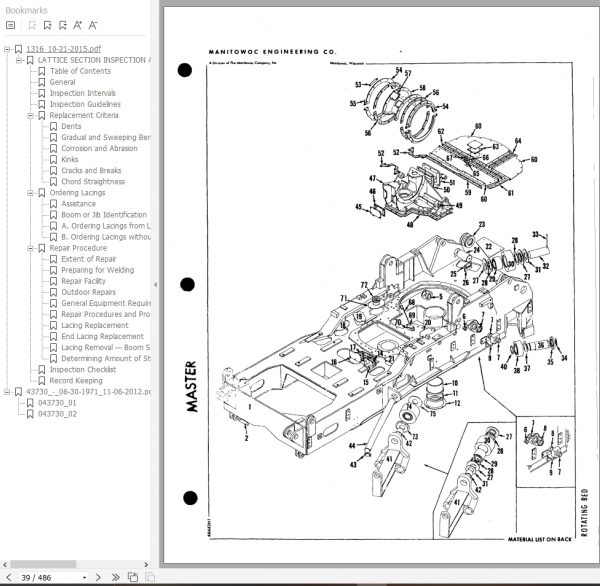
Task: Collapse the 1316_10-21-2015.pdf bookmark
Action: 7,49
